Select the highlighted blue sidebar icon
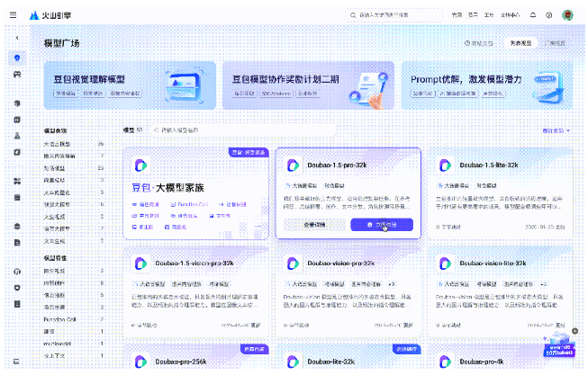This screenshot has width=588, height=375. pos(17,58)
